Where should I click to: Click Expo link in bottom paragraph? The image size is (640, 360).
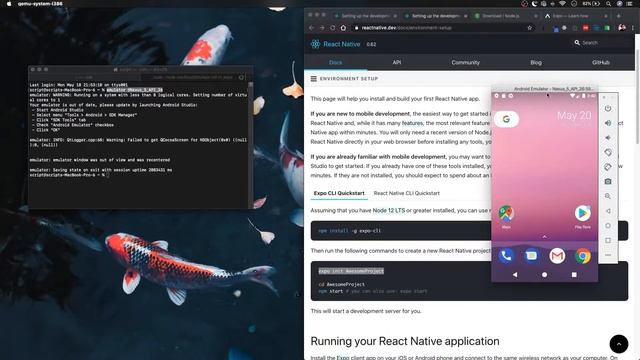click(343, 357)
